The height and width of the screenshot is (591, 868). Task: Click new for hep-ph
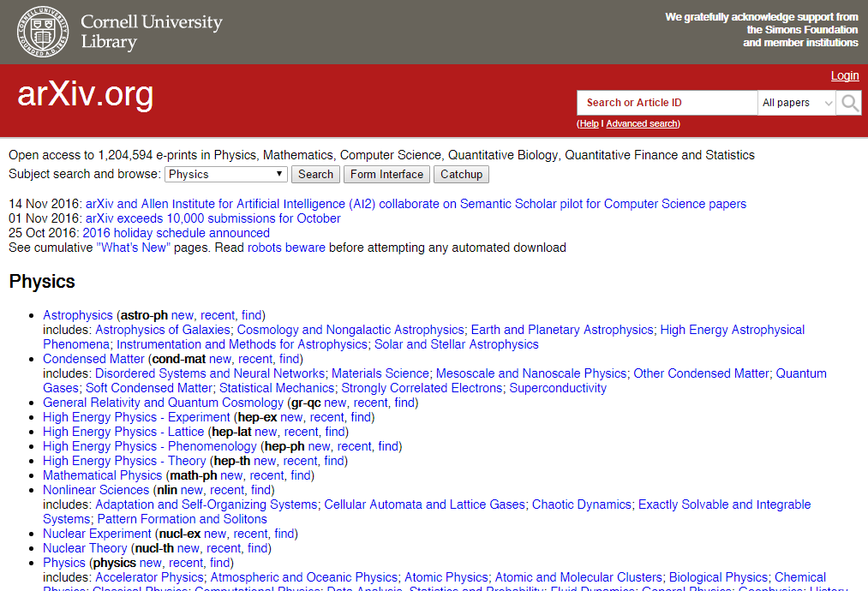[320, 446]
